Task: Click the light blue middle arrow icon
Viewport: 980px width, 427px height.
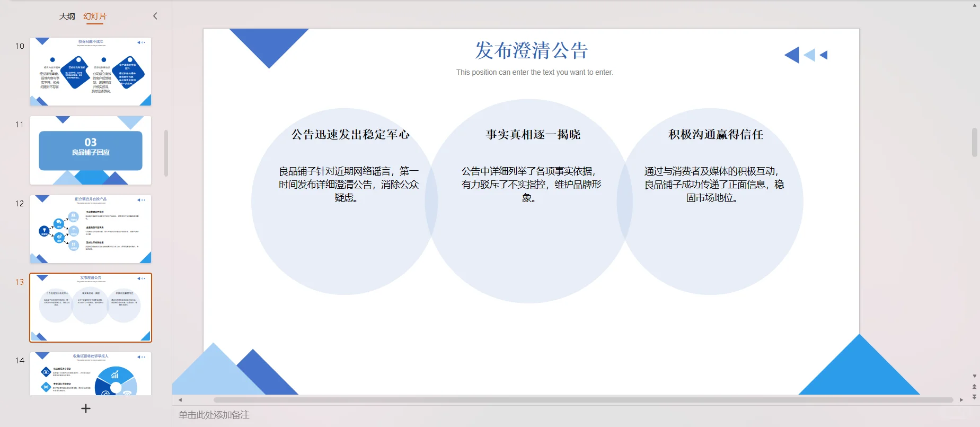Action: click(809, 55)
